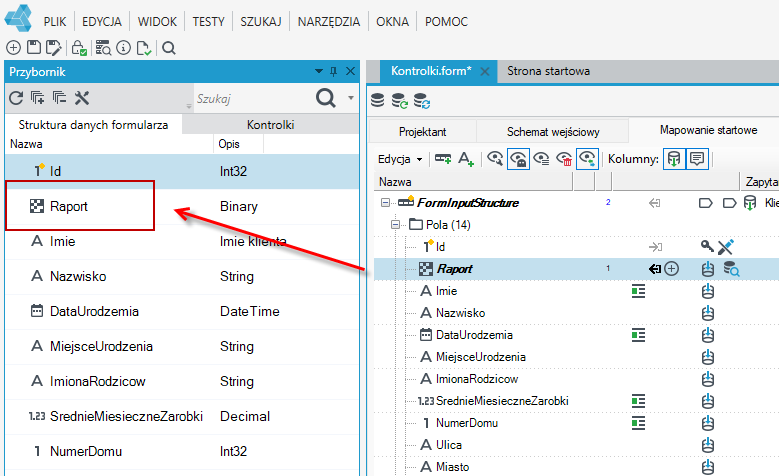Click the crossed tools icon in Id row

[726, 246]
